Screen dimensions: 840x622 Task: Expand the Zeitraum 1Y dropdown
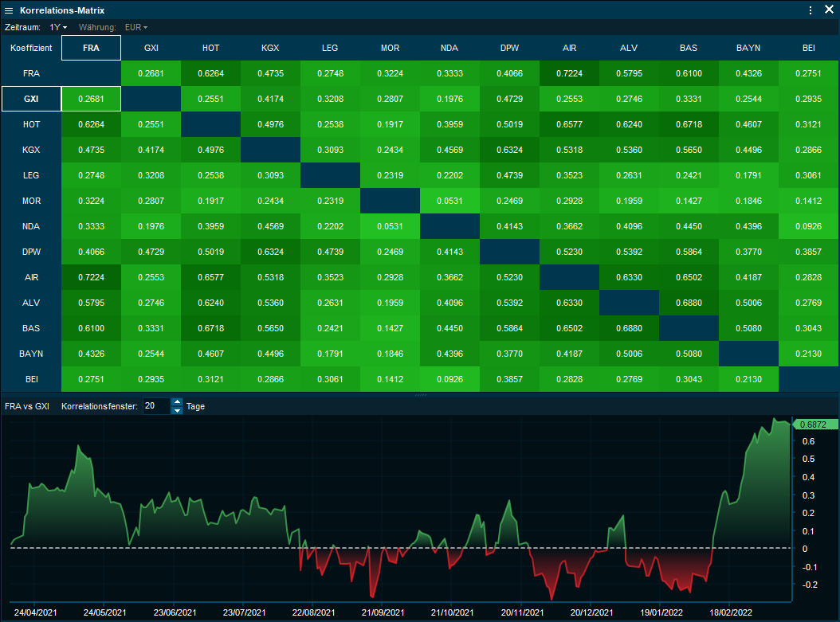58,27
